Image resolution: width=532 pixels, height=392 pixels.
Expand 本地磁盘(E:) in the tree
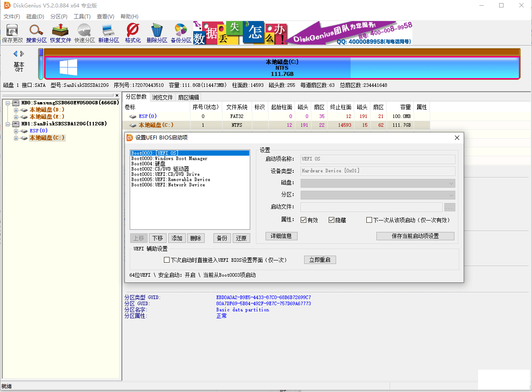[16, 117]
